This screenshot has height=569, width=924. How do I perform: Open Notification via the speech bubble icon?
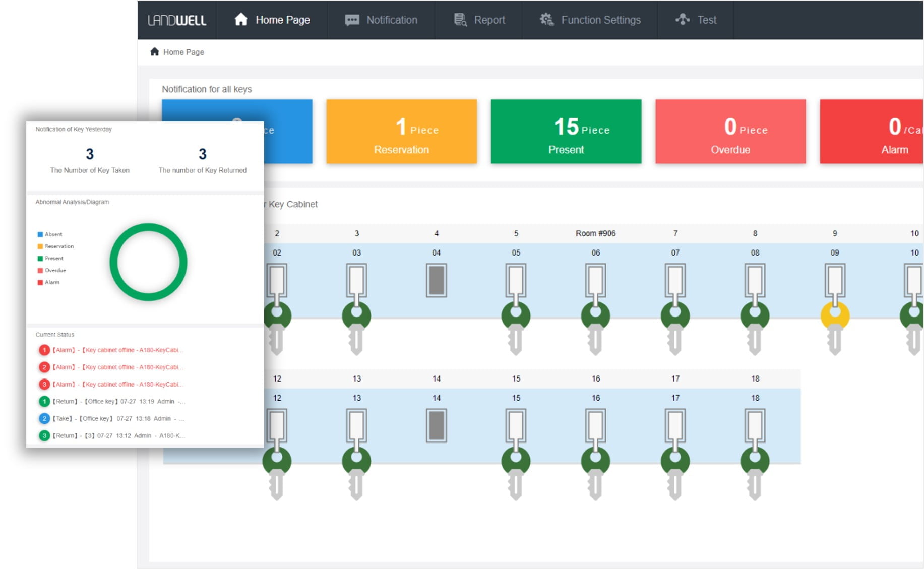pyautogui.click(x=351, y=20)
